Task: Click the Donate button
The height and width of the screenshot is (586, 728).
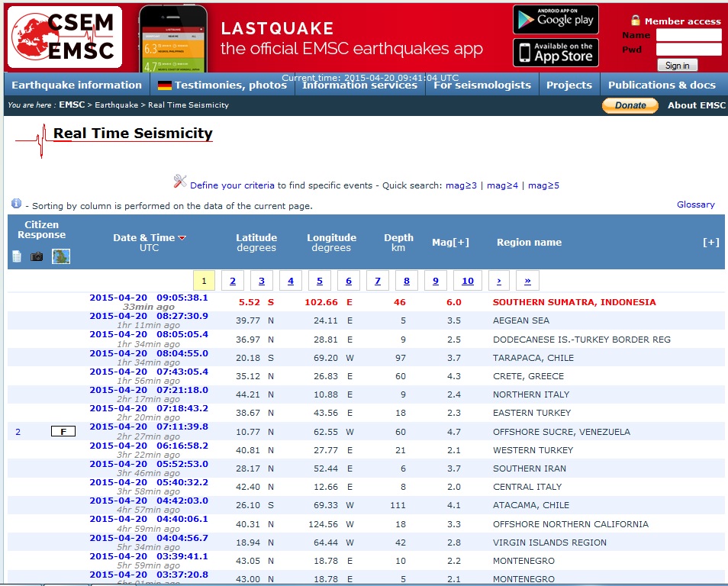Action: coord(630,105)
